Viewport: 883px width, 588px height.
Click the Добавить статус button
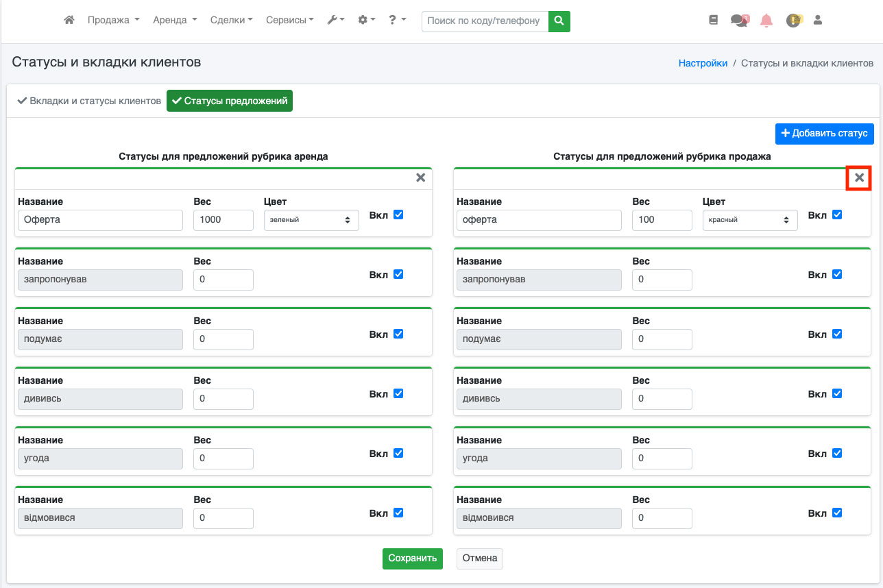824,134
